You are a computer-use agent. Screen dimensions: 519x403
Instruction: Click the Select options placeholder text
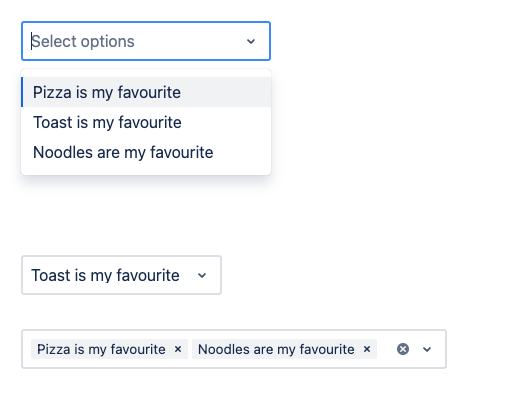pyautogui.click(x=83, y=41)
